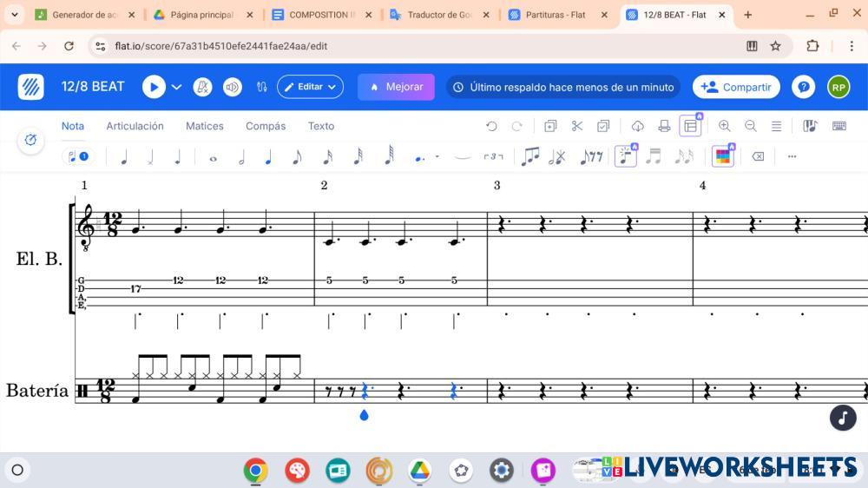
Task: Click the zoom in magnifier
Action: point(724,126)
